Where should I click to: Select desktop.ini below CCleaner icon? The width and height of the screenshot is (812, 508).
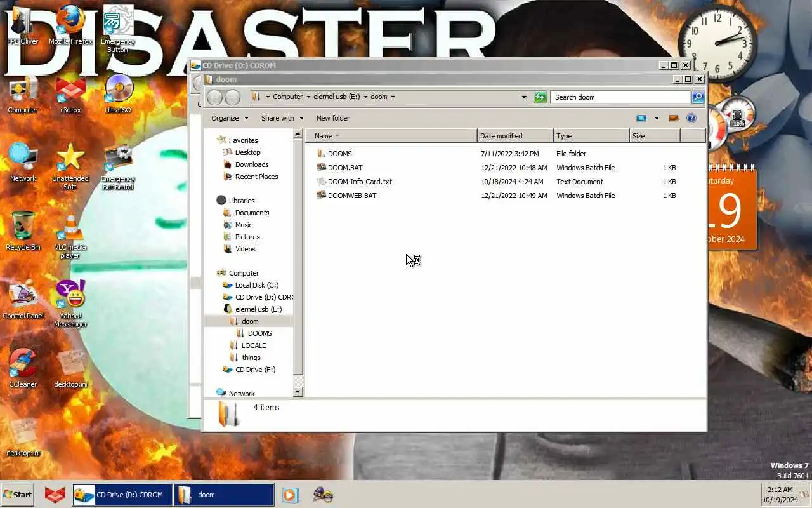[x=22, y=437]
